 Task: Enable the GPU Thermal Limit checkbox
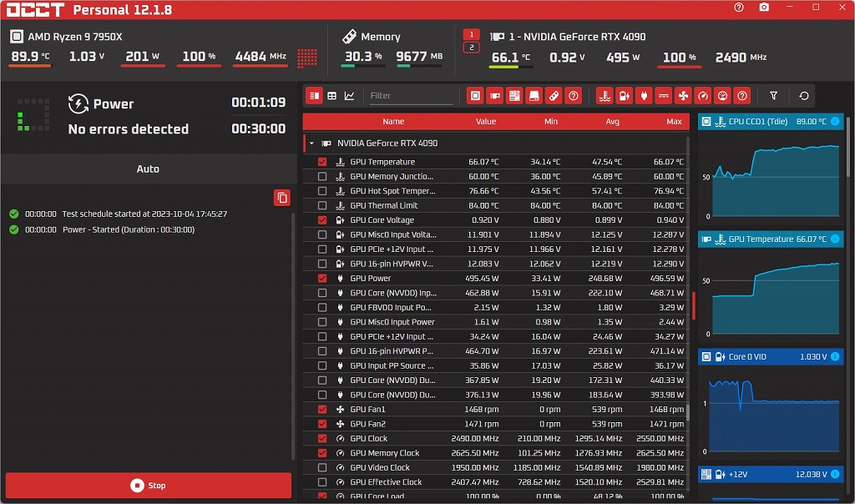322,205
